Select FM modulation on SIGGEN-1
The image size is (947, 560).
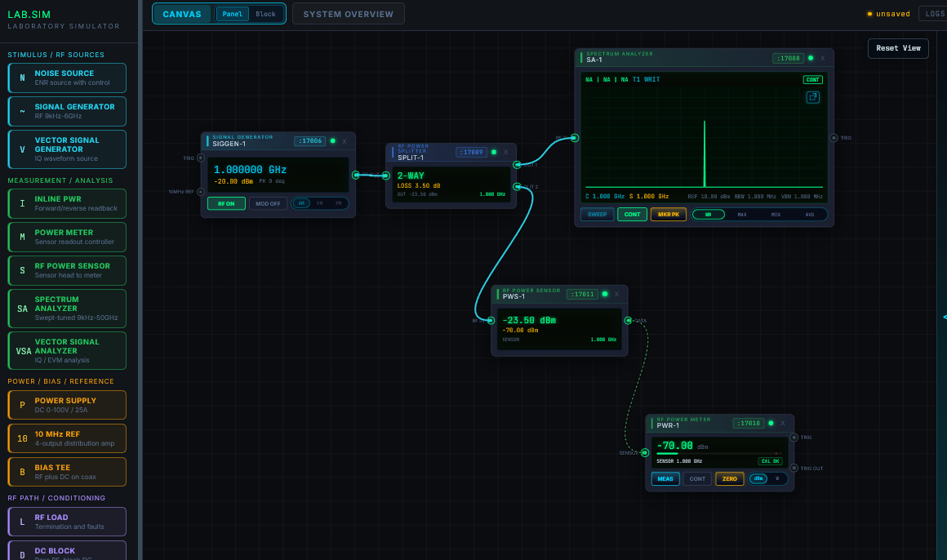point(320,203)
